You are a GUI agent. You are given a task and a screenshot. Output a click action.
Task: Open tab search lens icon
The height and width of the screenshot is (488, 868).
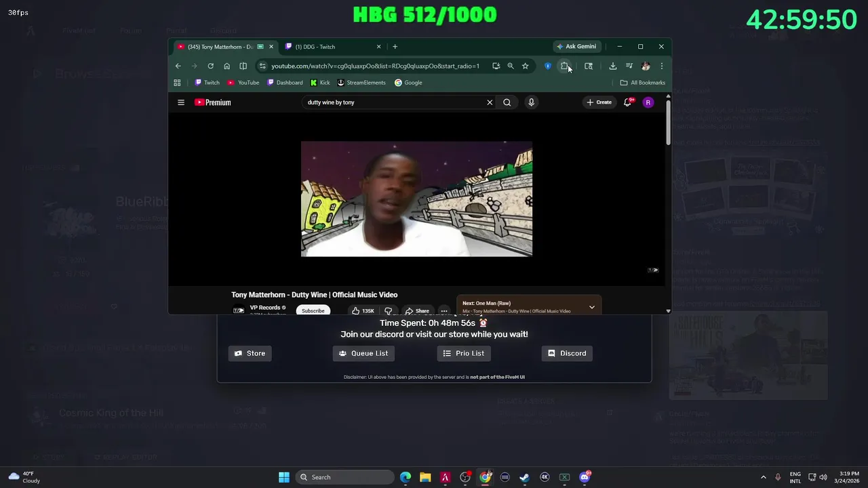click(589, 66)
